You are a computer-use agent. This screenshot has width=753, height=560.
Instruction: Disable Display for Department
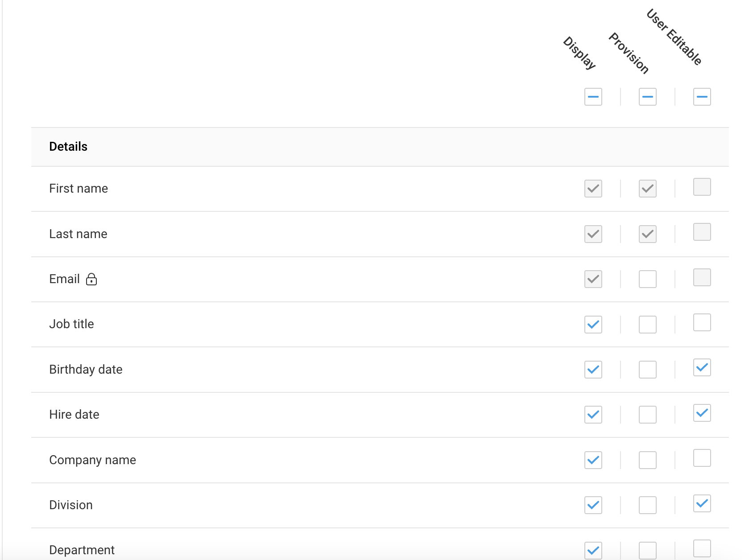(x=593, y=550)
